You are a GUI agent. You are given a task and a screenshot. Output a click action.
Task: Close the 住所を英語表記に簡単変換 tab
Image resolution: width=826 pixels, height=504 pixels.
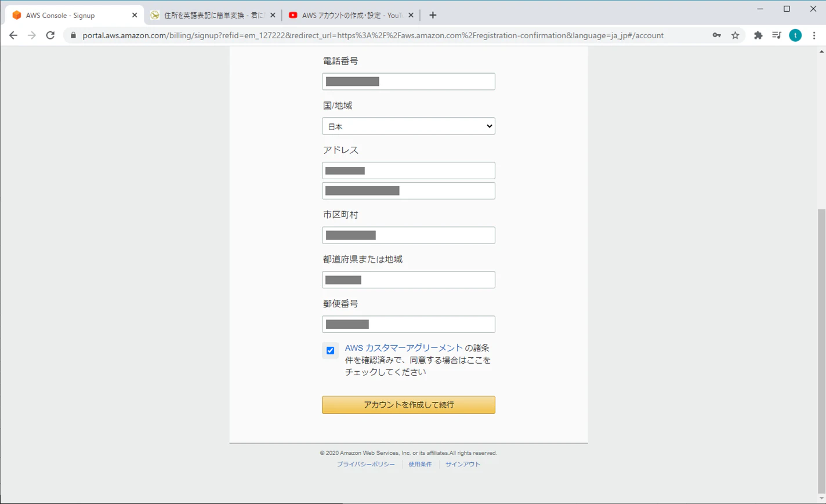pos(273,15)
